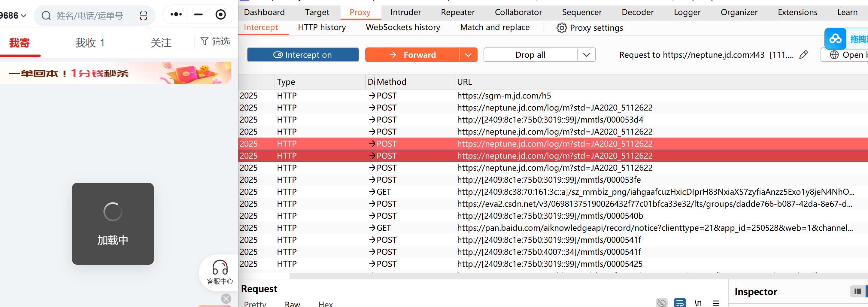The image size is (868, 307).
Task: Open the Dashboard tab
Action: tap(264, 13)
